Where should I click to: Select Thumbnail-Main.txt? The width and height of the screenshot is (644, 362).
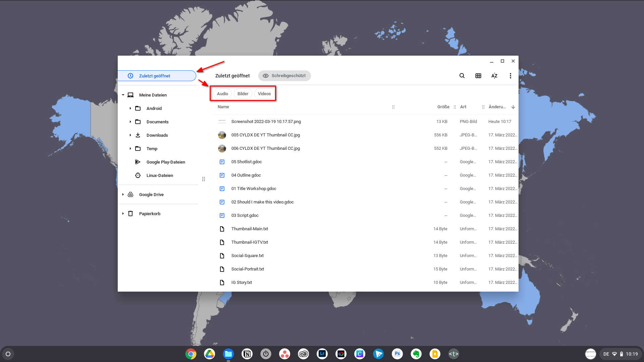coord(365,229)
